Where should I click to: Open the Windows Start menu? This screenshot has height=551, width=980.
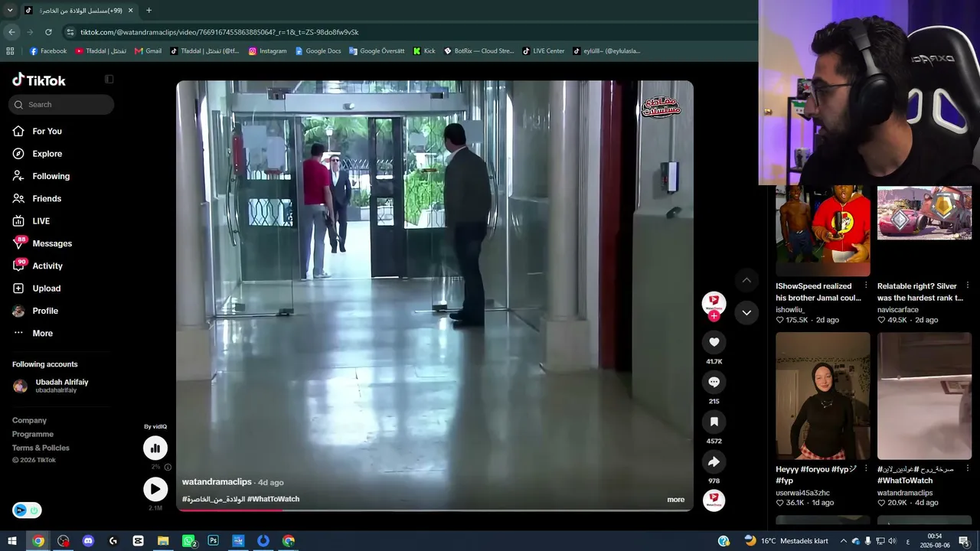(x=12, y=541)
